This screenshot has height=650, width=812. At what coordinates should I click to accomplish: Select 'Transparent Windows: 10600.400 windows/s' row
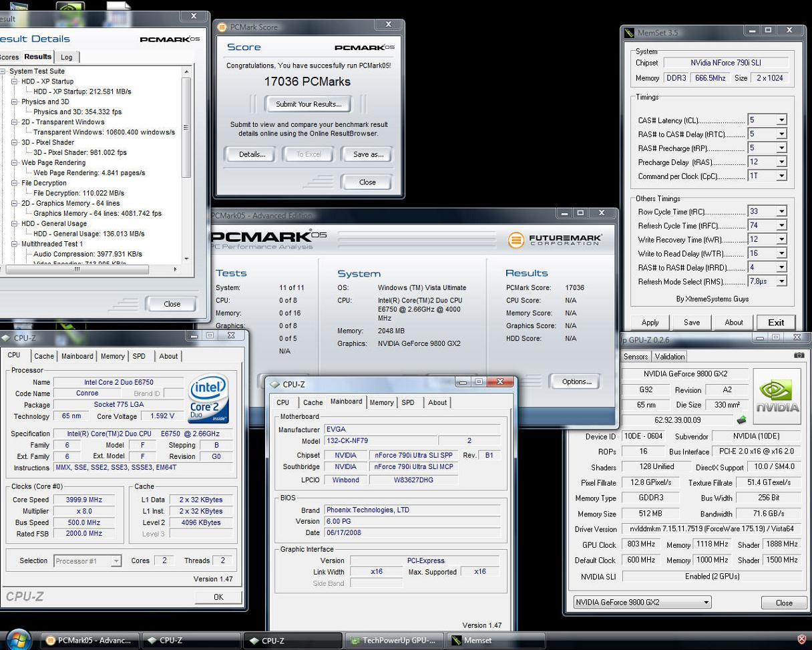(104, 132)
